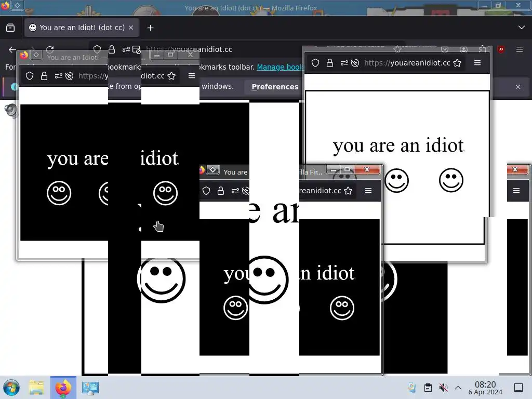The width and height of the screenshot is (532, 399).
Task: Bookmark the page with top-right popup's star
Action: click(x=457, y=63)
